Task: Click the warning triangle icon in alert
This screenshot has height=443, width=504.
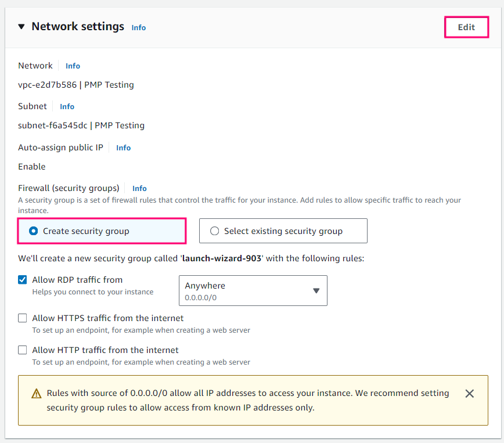Action: pos(35,394)
